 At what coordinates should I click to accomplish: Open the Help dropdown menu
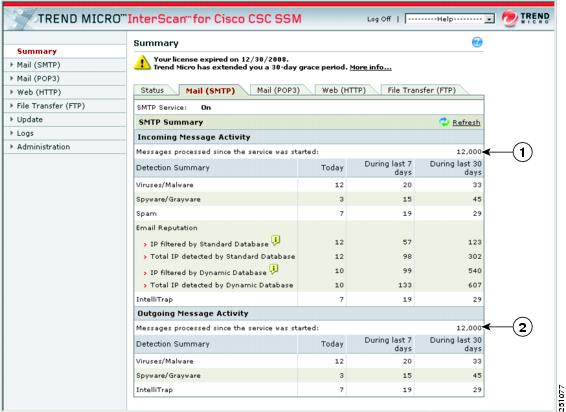(450, 19)
